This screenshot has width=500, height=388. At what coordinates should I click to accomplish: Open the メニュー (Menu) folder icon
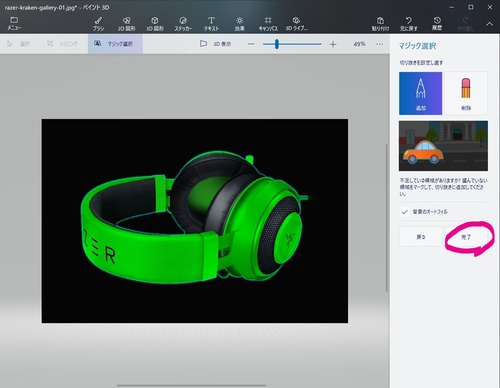click(x=14, y=23)
